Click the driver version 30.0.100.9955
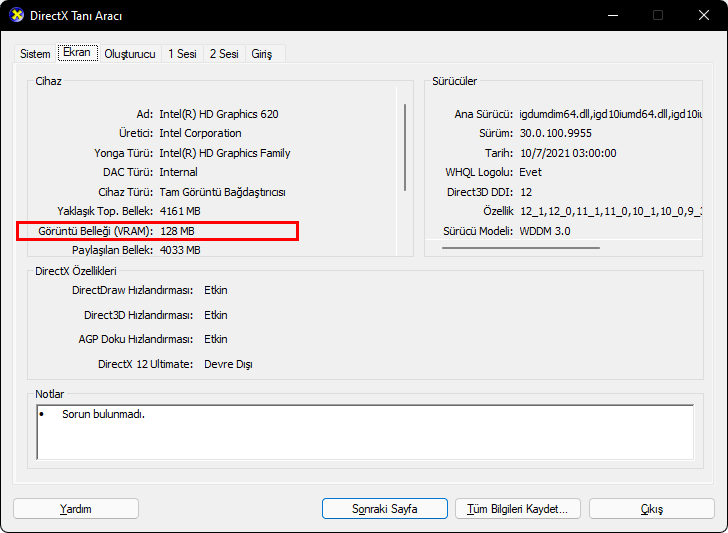Image resolution: width=728 pixels, height=533 pixels. point(556,133)
